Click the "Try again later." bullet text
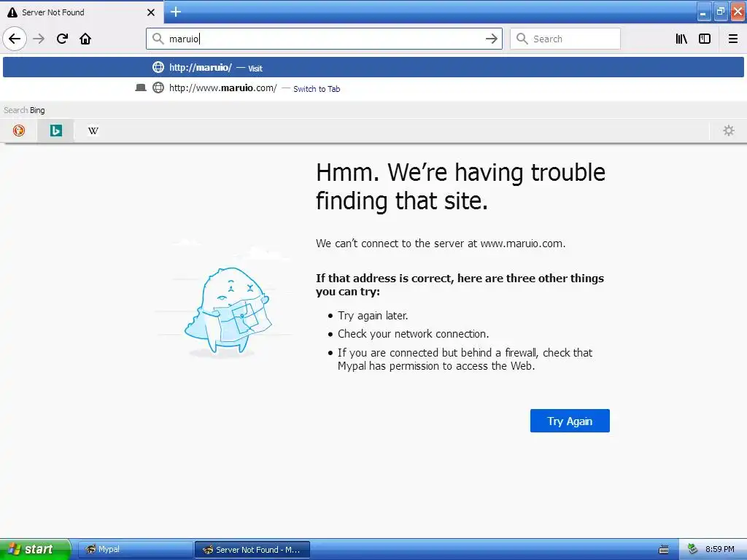This screenshot has height=560, width=747. point(373,316)
